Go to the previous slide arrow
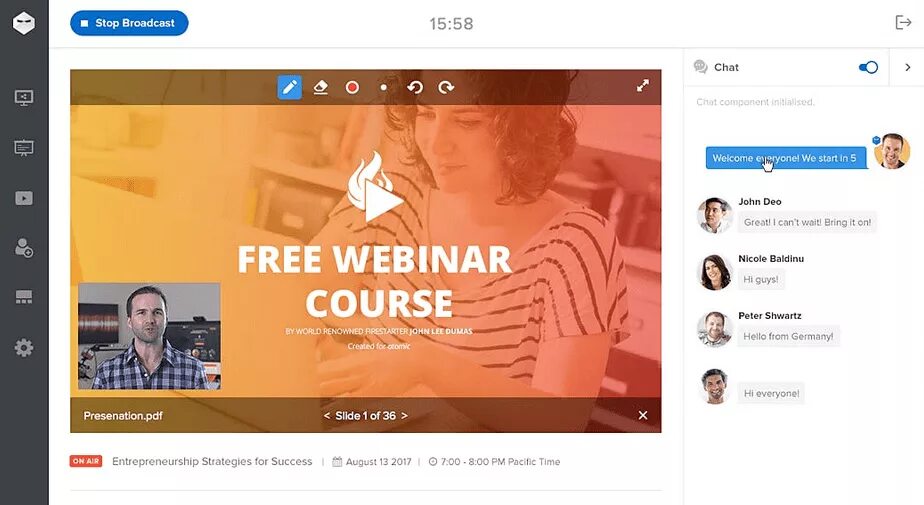 tap(327, 415)
